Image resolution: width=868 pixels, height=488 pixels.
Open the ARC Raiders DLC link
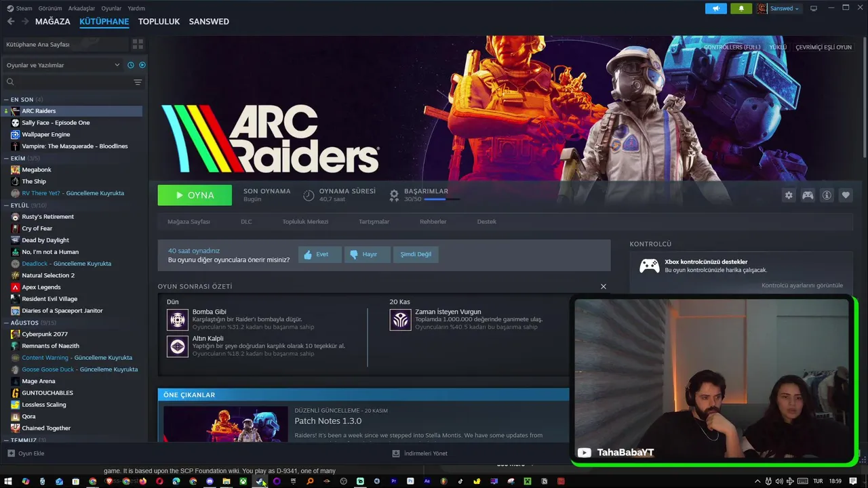pyautogui.click(x=246, y=222)
